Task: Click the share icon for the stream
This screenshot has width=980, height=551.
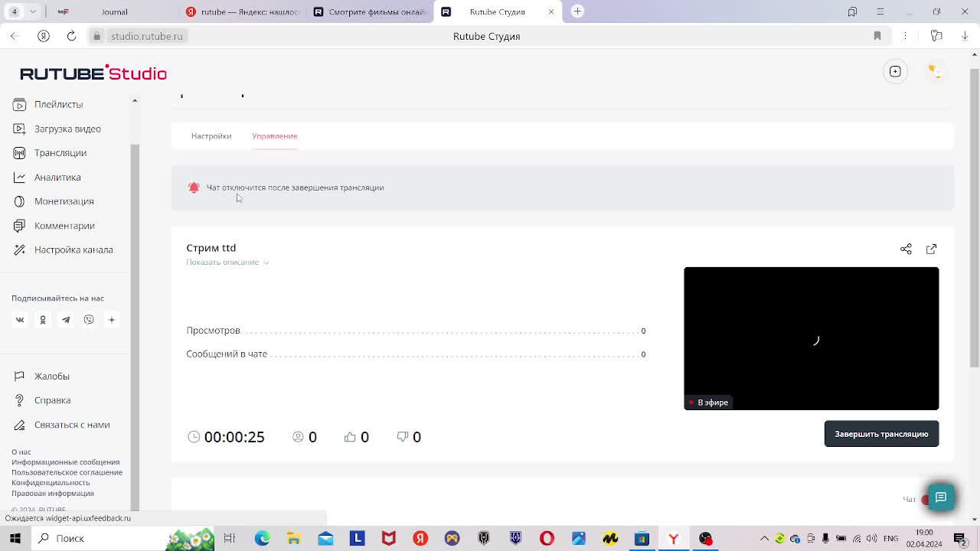Action: (x=906, y=249)
